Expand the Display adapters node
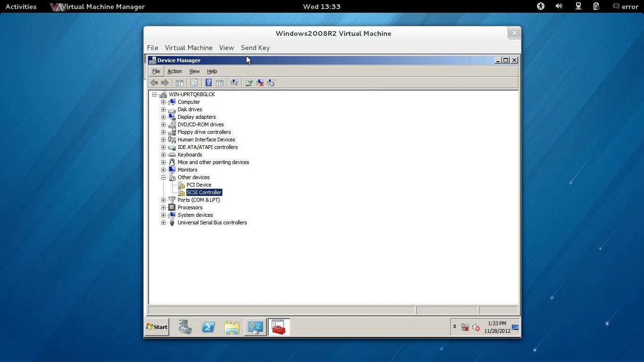 [x=164, y=117]
